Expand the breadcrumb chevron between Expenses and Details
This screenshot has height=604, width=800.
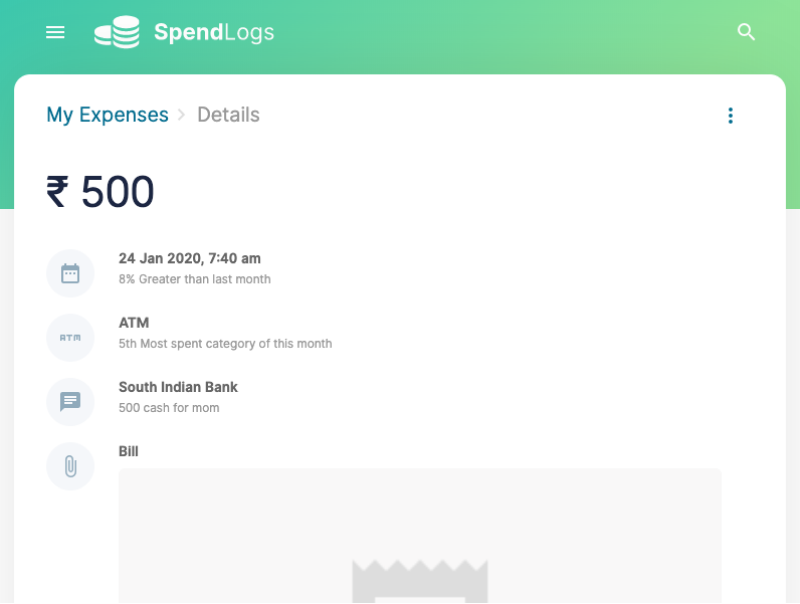click(181, 115)
